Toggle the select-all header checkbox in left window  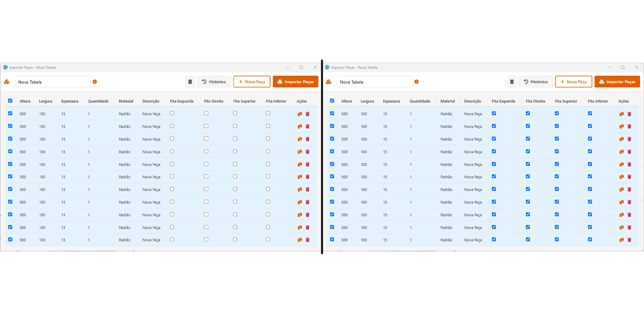(x=10, y=101)
